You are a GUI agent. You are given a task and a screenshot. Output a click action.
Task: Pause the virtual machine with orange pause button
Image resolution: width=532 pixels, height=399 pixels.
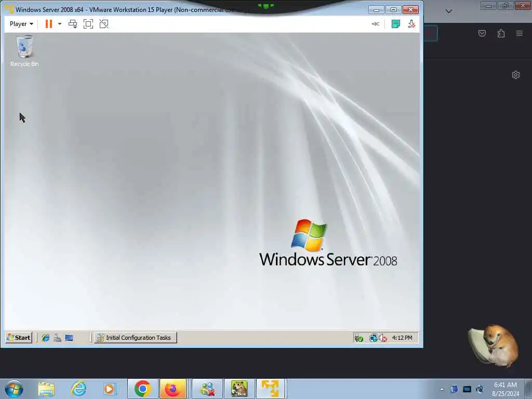[49, 24]
